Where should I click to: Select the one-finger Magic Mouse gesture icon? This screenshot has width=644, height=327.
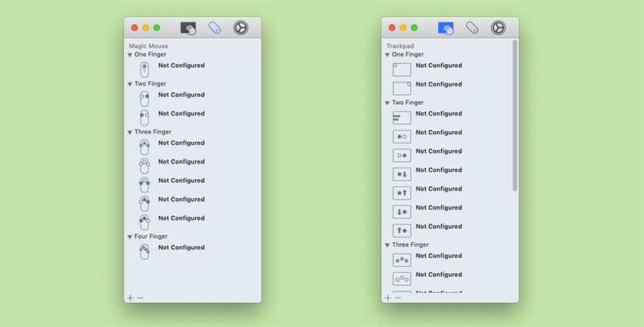coord(144,69)
